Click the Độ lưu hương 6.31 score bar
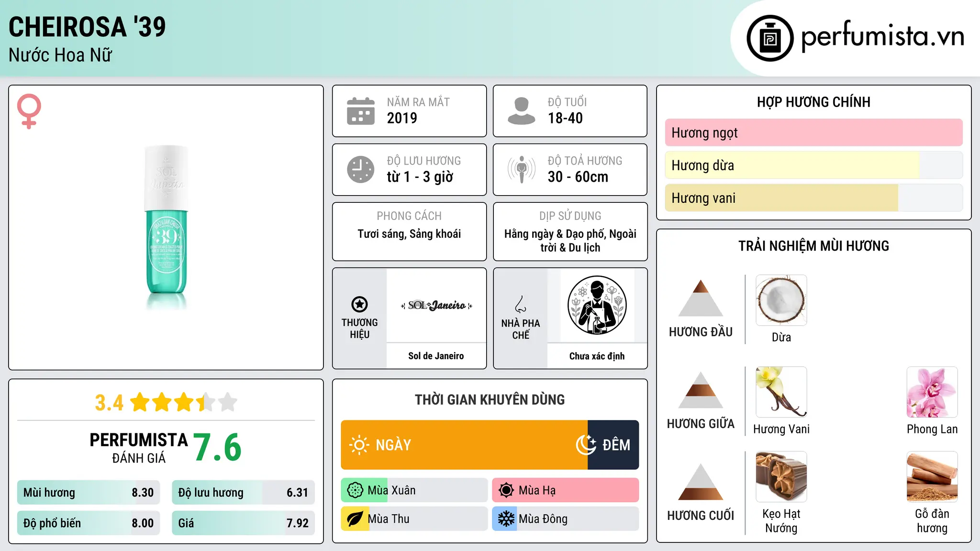Viewport: 980px width, 551px height. tap(243, 493)
